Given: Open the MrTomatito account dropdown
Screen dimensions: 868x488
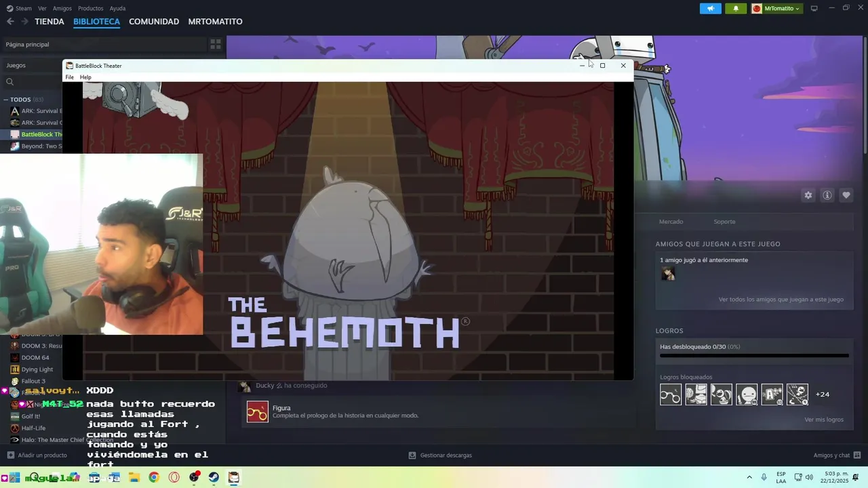Looking at the screenshot, I should [x=776, y=8].
